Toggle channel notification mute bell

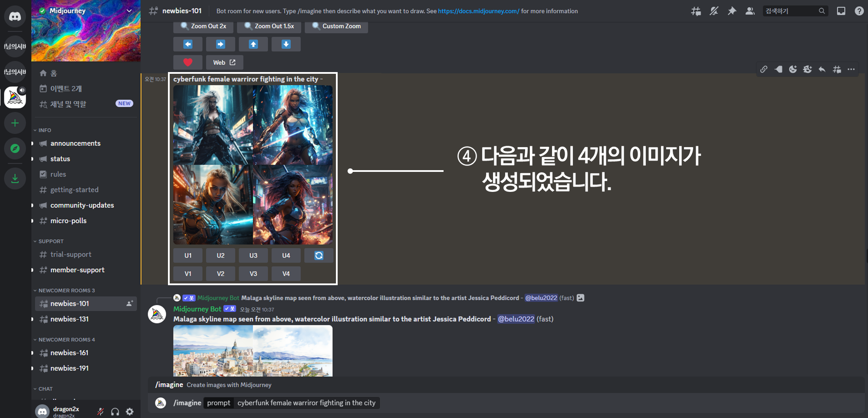point(714,11)
